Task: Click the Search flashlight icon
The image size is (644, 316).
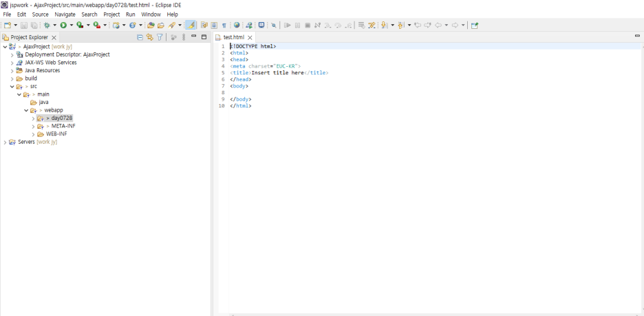Action: point(172,25)
